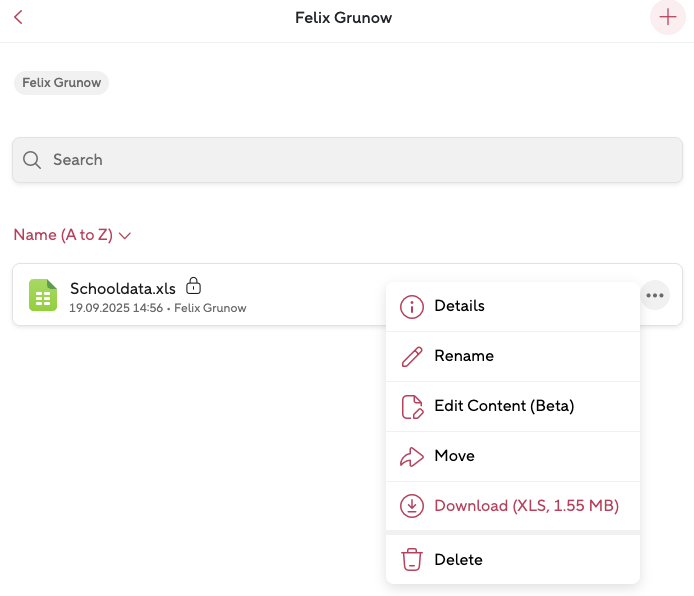Image resolution: width=694 pixels, height=596 pixels.
Task: Click the three-dot options button for Schooldata.xls
Action: tap(655, 295)
